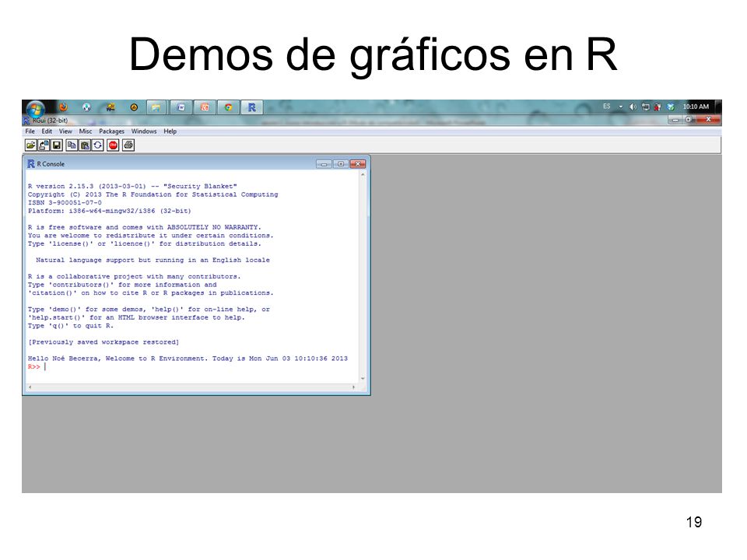Click the Copy and paste toolbar icon
This screenshot has width=747, height=560.
pyautogui.click(x=98, y=145)
